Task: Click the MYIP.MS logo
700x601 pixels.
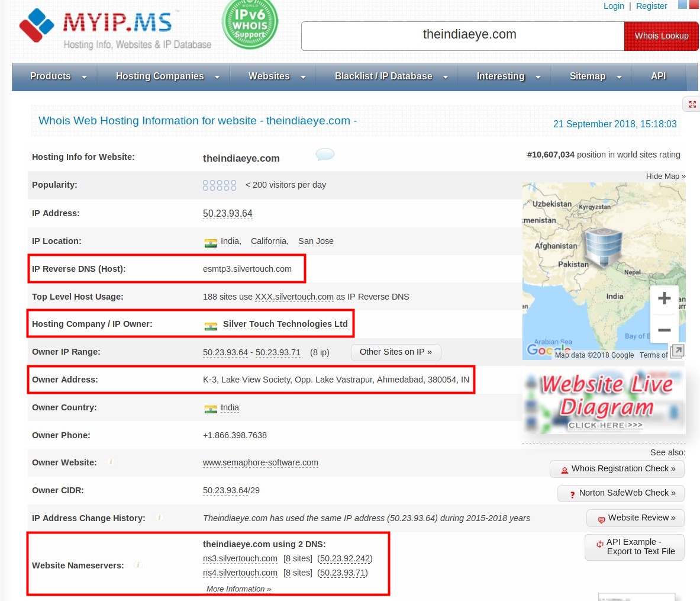Action: 115,28
